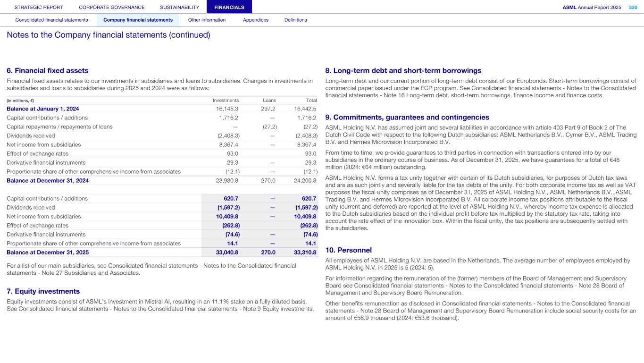This screenshot has height=363, width=644.
Task: Select Balance at December 31, 2025 row
Action: click(48, 252)
